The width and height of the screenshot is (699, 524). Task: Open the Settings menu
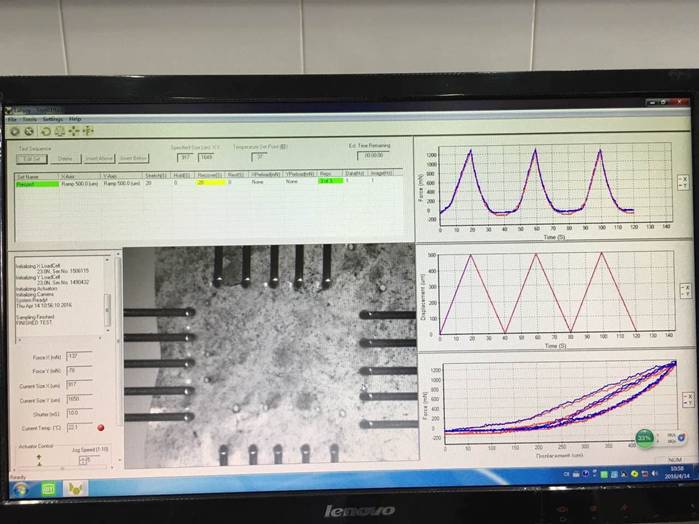pos(52,119)
